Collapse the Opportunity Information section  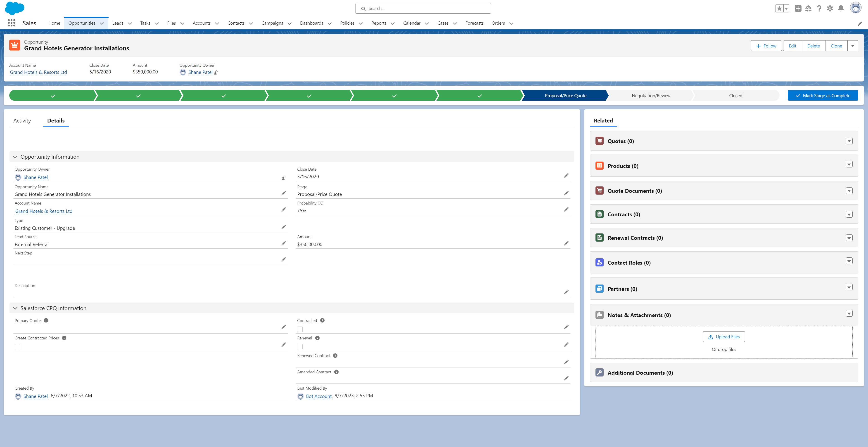point(15,157)
